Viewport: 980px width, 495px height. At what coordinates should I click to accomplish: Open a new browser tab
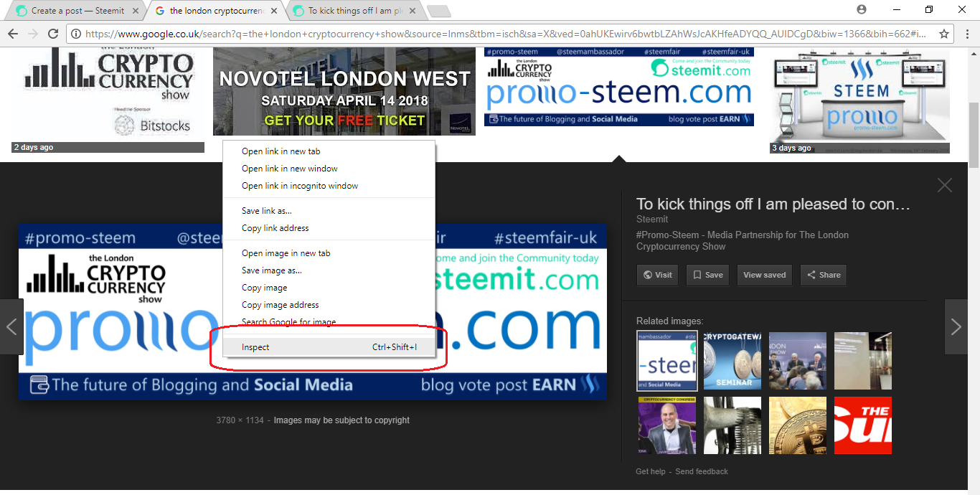[438, 11]
